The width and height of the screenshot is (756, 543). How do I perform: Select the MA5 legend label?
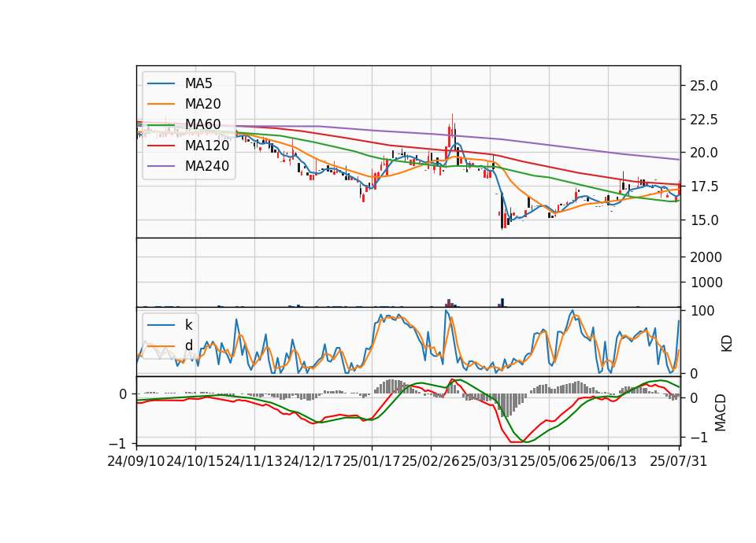(198, 83)
